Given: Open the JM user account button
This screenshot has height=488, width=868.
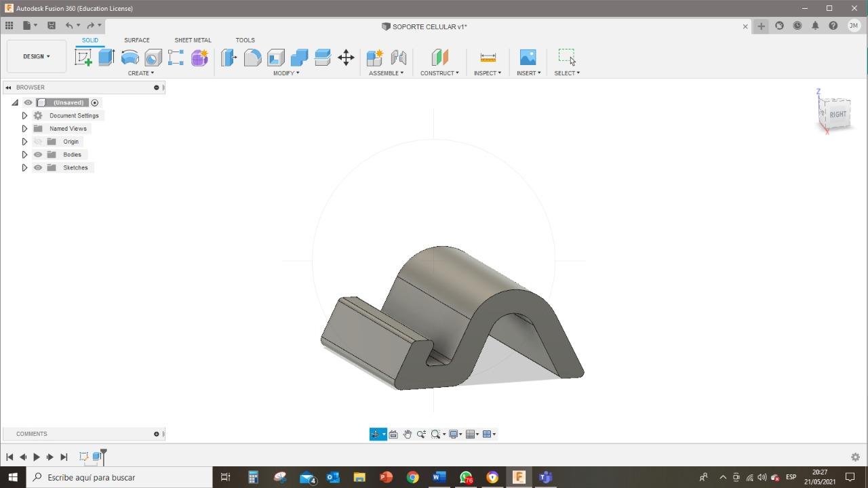Looking at the screenshot, I should click(x=853, y=26).
